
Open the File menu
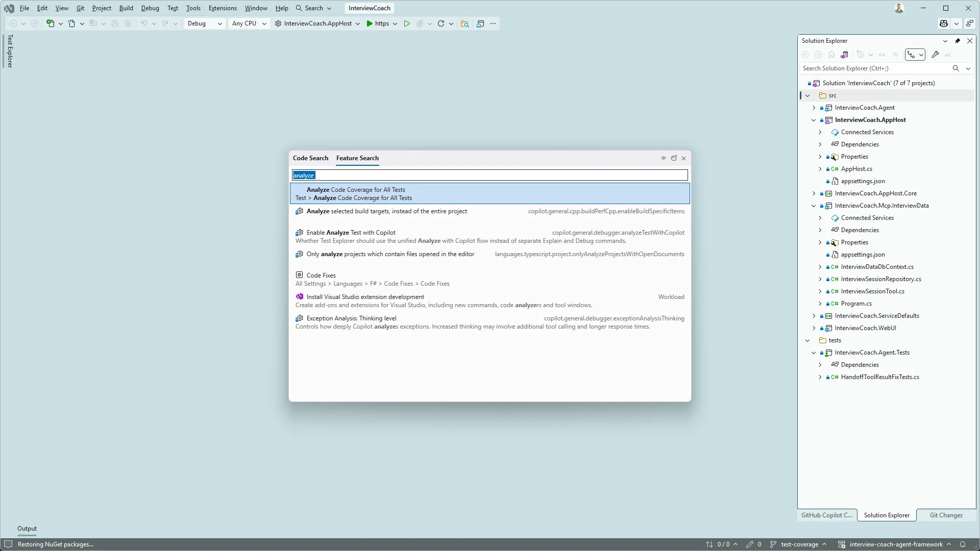click(24, 8)
